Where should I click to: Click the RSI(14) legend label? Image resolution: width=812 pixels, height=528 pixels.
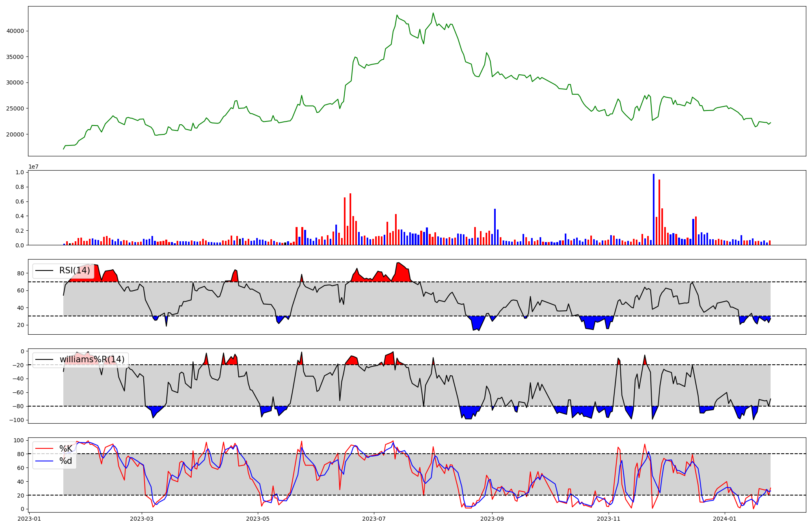click(x=75, y=270)
